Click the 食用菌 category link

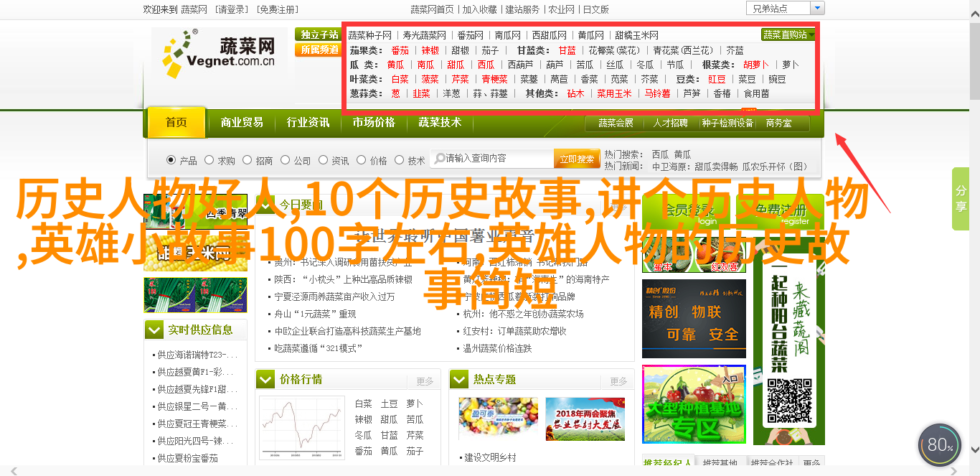(x=756, y=93)
